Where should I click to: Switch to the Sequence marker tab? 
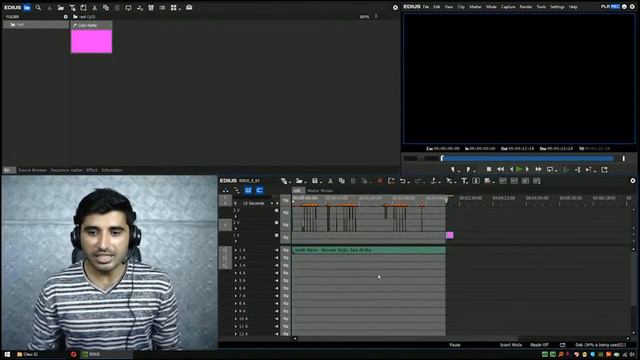click(67, 170)
